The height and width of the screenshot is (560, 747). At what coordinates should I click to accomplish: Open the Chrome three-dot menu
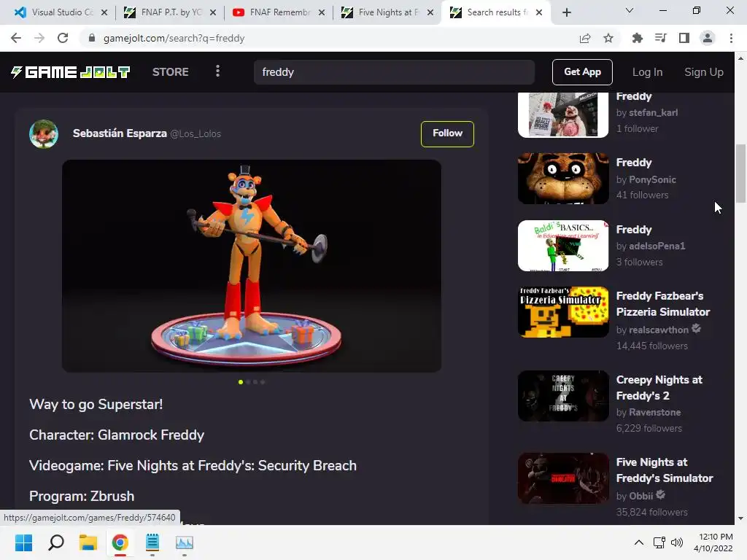731,38
